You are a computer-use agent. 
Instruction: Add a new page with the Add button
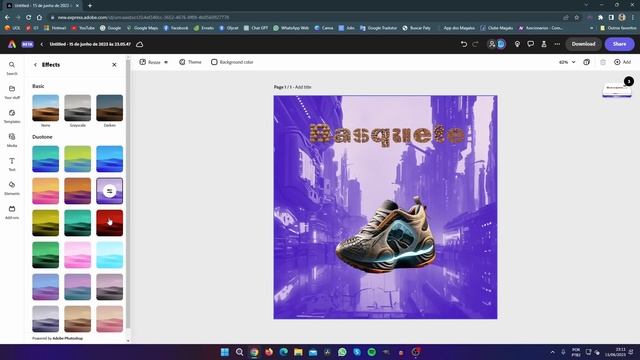622,62
